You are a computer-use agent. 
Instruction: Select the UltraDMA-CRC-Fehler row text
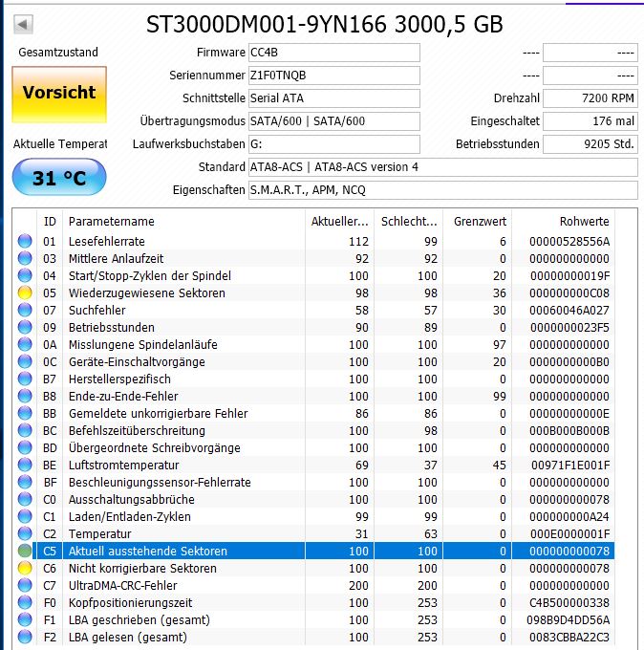[122, 585]
